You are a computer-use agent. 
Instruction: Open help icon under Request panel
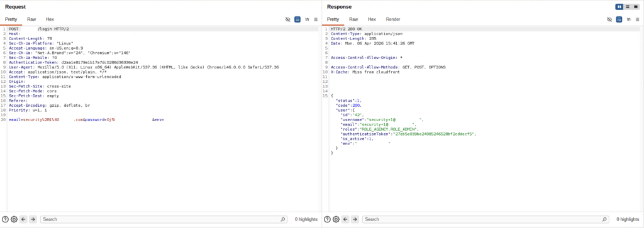coord(5,219)
